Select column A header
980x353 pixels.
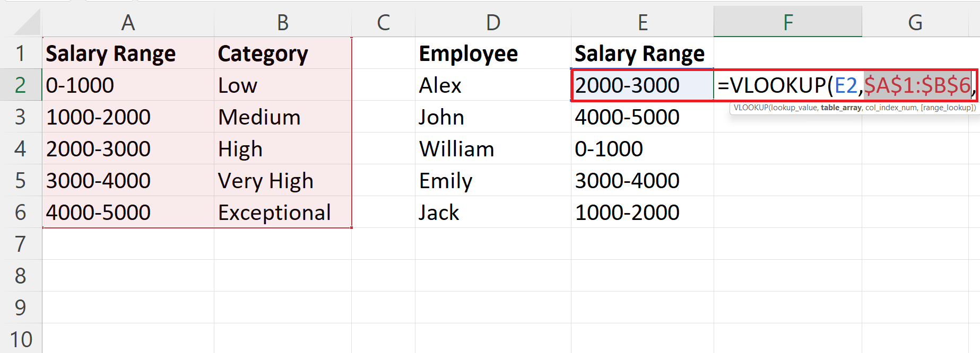coord(128,23)
